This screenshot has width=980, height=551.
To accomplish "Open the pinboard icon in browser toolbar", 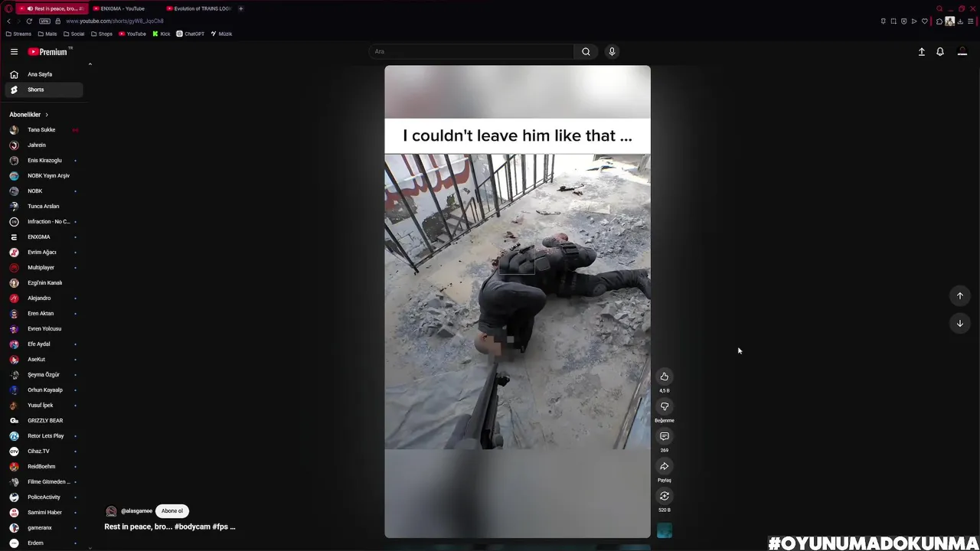I will [883, 21].
